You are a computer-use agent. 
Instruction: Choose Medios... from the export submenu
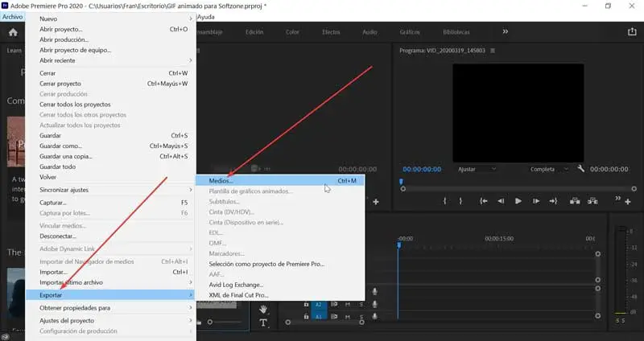click(280, 181)
